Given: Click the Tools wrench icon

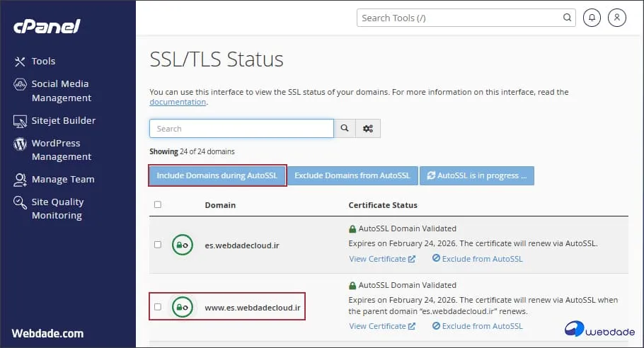Looking at the screenshot, I should click(20, 62).
